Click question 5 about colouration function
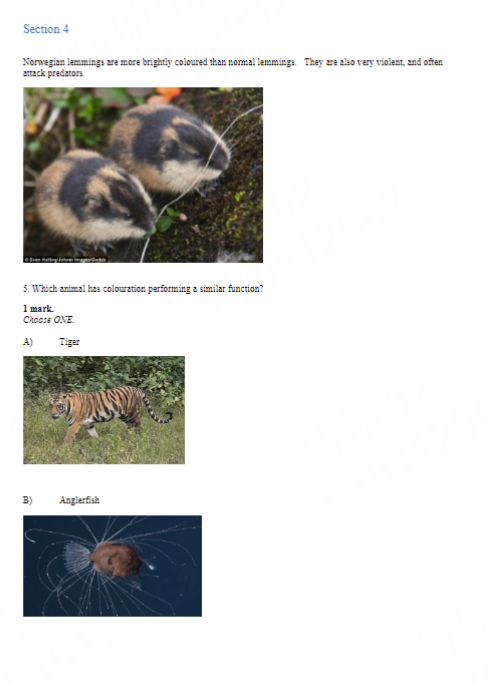This screenshot has height=683, width=490. (x=143, y=289)
